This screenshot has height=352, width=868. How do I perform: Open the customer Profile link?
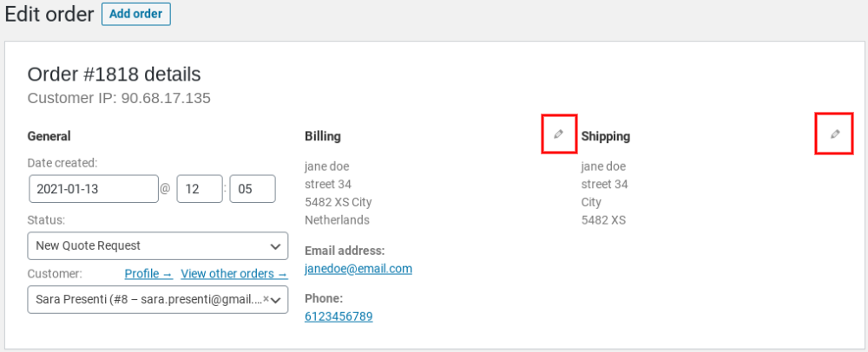148,274
